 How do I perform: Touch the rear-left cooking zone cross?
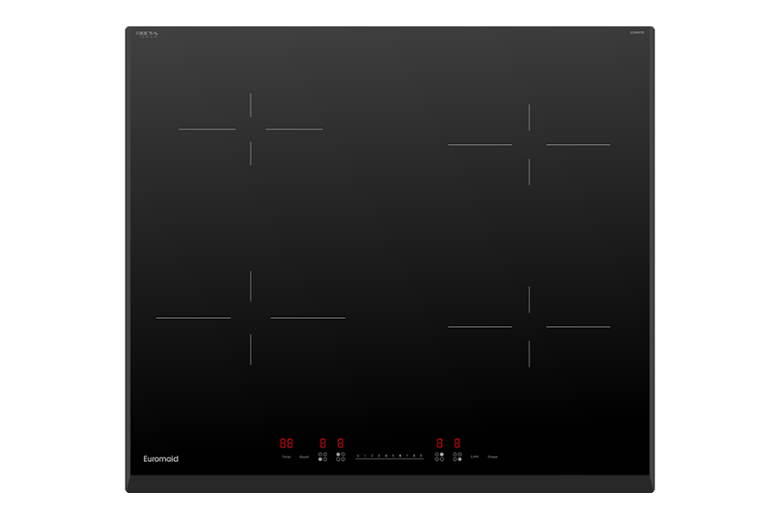pos(251,129)
